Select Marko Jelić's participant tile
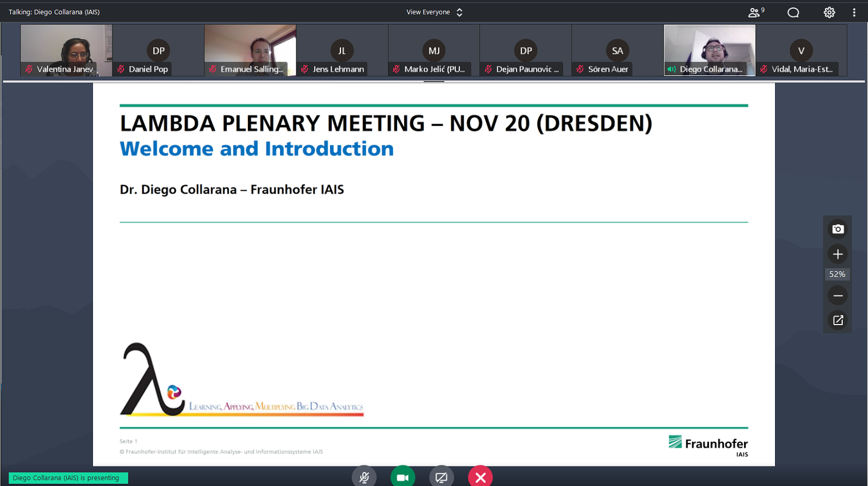The height and width of the screenshot is (486, 868). click(x=434, y=50)
